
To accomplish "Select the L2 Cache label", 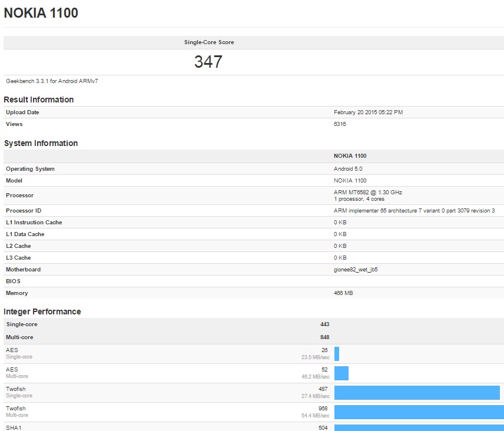I will 18,246.
